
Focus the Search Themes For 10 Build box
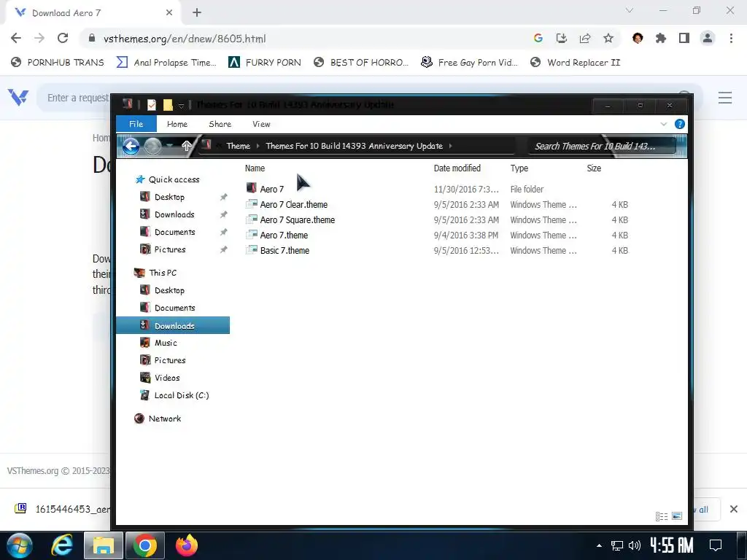603,146
